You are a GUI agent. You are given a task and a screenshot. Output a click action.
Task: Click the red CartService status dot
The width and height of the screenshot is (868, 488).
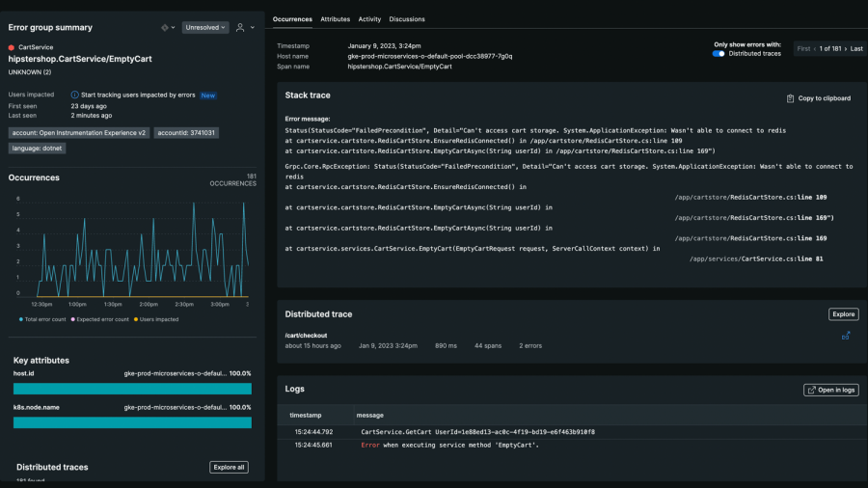pos(12,47)
